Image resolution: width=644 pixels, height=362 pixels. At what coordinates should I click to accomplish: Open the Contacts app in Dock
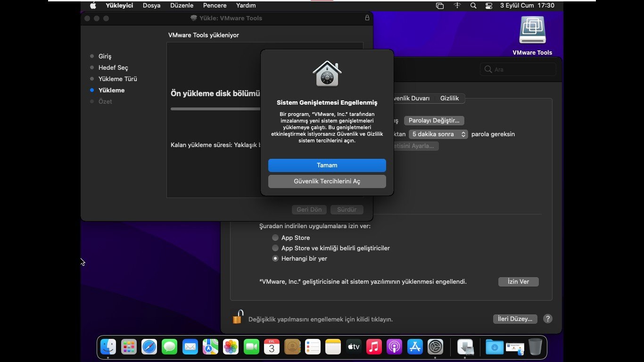point(292,347)
